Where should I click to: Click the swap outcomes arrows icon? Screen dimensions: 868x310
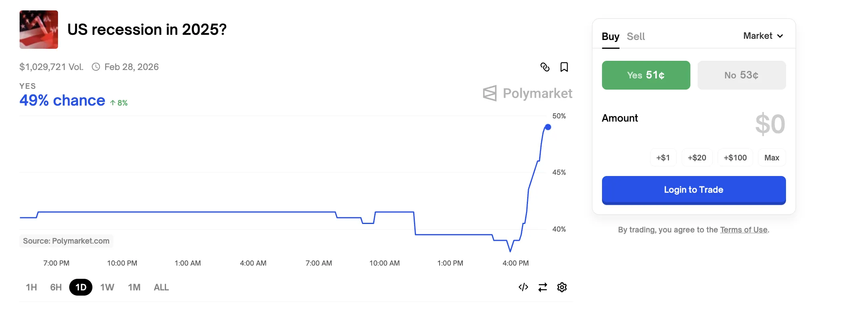(x=543, y=287)
